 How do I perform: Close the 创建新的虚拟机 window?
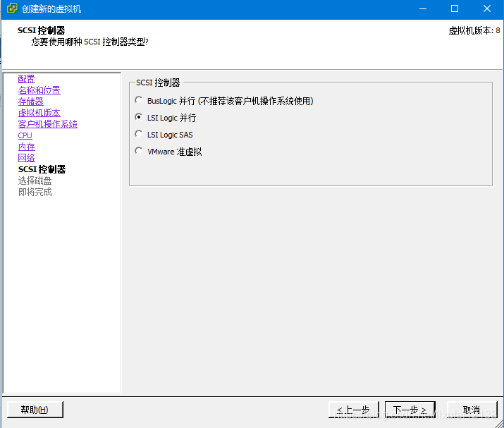point(487,8)
